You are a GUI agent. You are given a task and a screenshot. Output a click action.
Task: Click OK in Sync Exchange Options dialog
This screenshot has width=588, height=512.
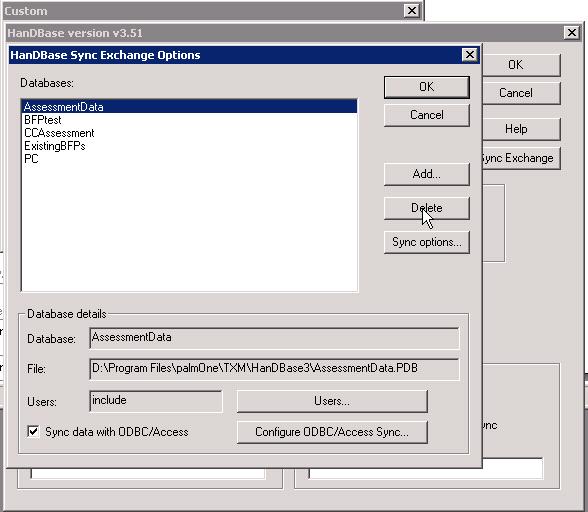click(426, 87)
